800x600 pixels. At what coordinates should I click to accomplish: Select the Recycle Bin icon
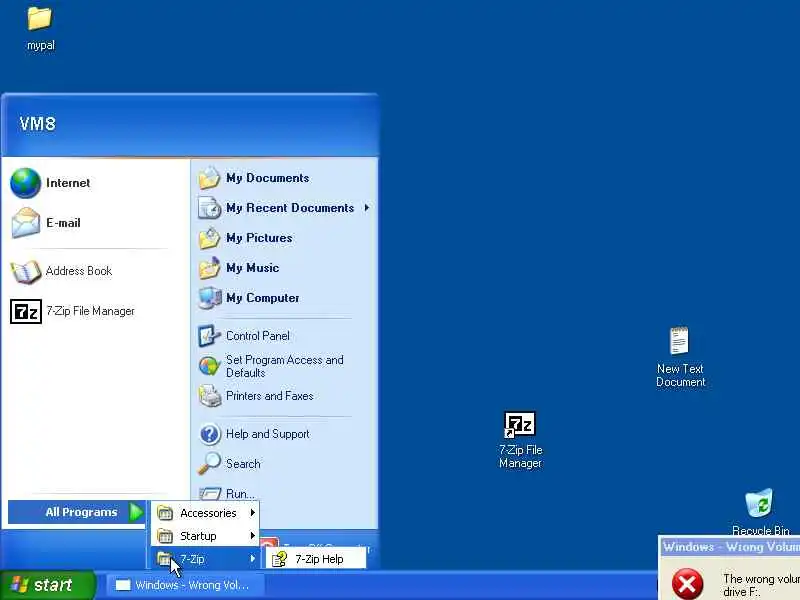pos(759,503)
